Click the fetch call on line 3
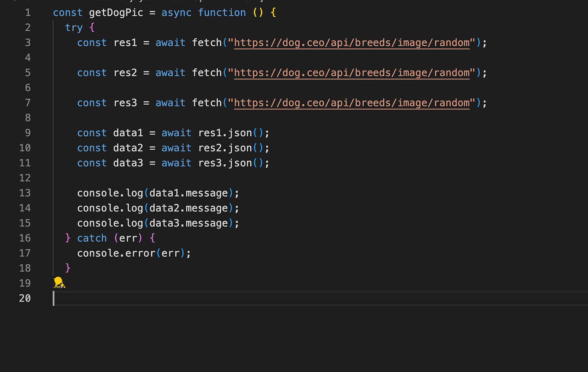This screenshot has width=588, height=372. pos(207,42)
